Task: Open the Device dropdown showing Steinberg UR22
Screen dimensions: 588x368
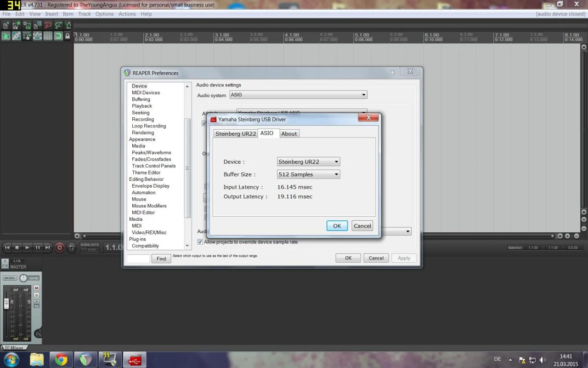Action: point(309,161)
